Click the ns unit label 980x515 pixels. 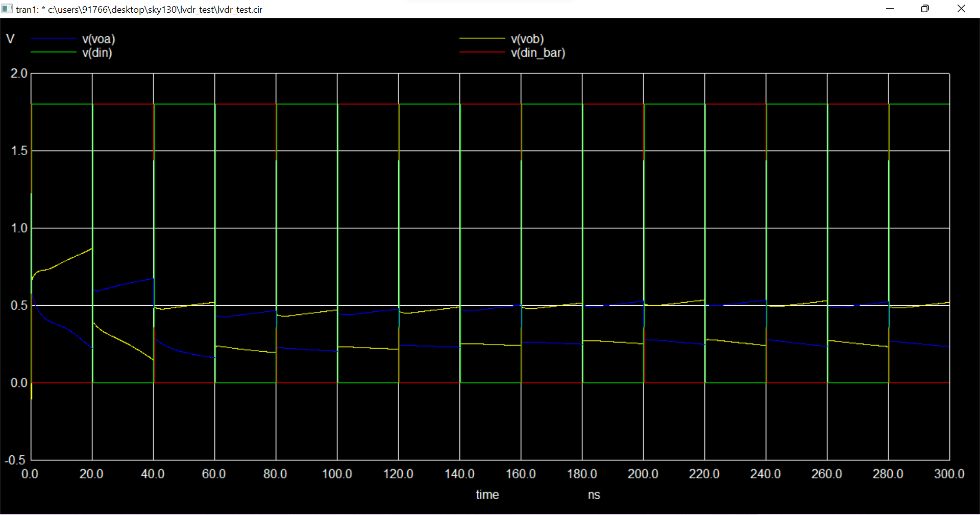coord(593,494)
